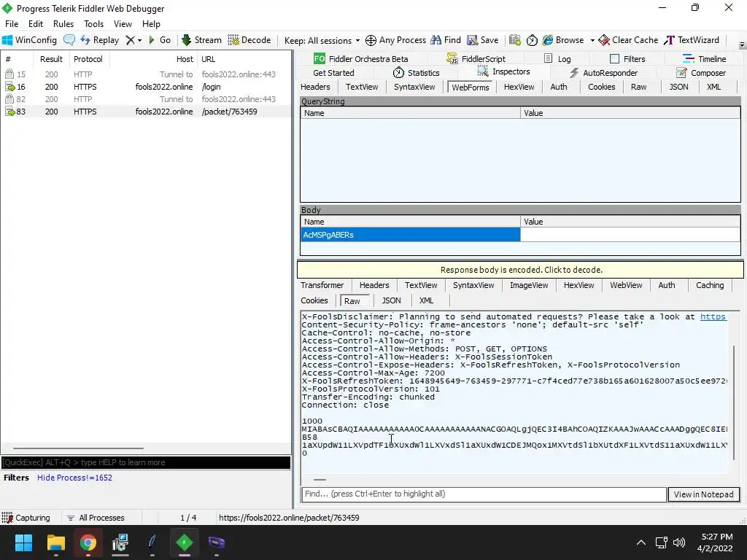Select request HexView inspector tab
The width and height of the screenshot is (747, 560).
519,87
